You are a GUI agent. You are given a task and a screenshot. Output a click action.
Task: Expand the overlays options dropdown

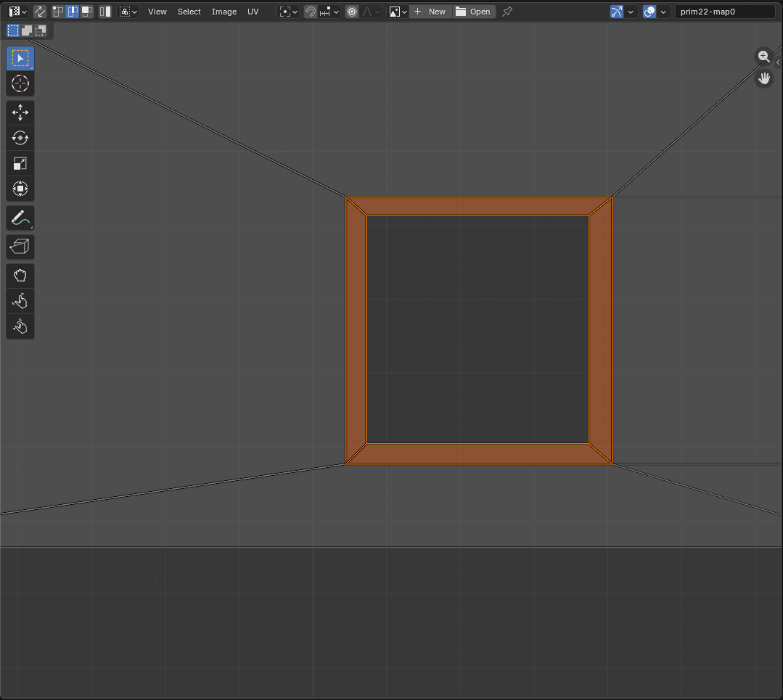663,12
